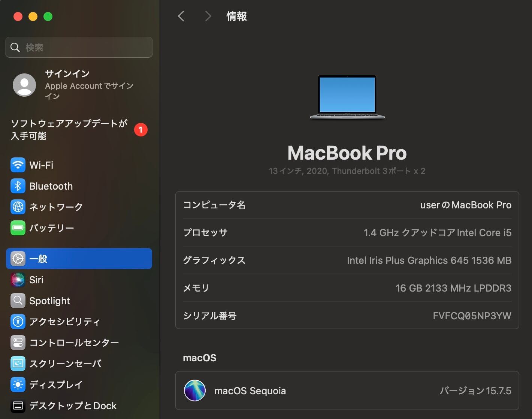The height and width of the screenshot is (419, 532).
Task: Choose Siri label in the sidebar
Action: (36, 280)
